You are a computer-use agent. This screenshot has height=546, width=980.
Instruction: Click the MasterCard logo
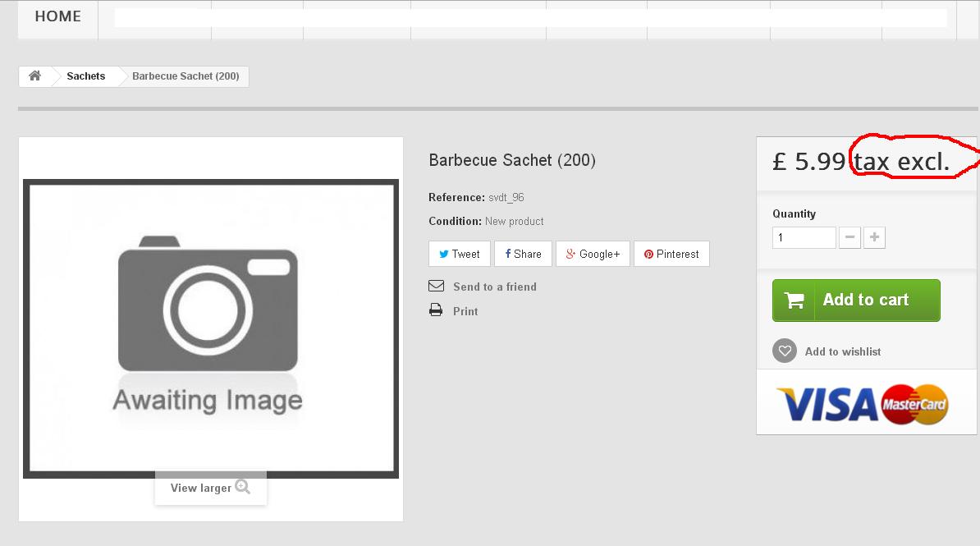(914, 404)
